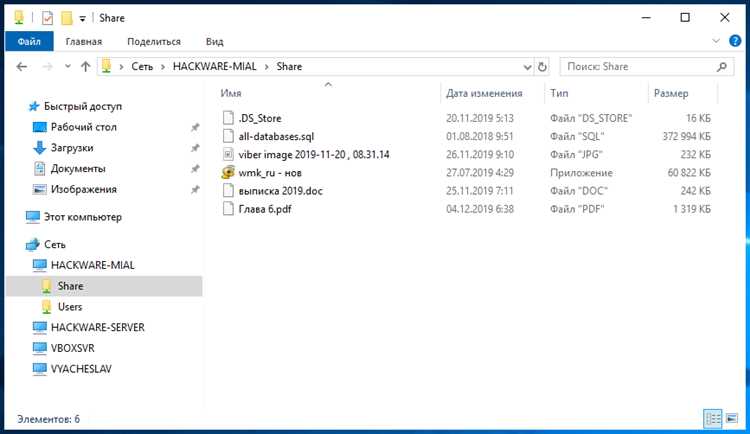Click the .DS_Store file icon
750x434 pixels.
tap(228, 118)
